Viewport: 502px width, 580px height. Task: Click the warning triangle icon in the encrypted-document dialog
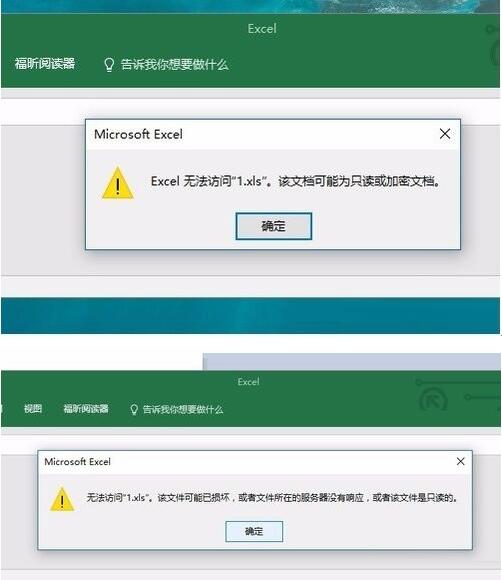[118, 183]
